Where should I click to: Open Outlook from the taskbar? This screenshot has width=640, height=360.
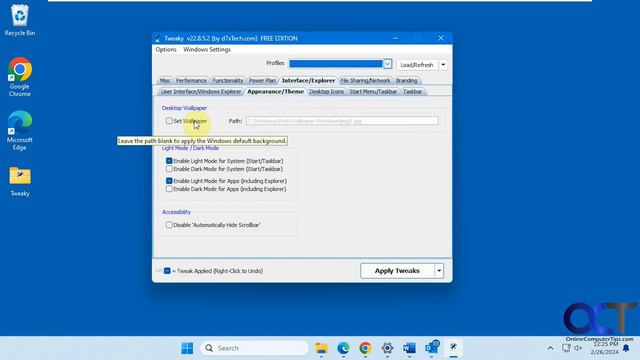pyautogui.click(x=432, y=348)
